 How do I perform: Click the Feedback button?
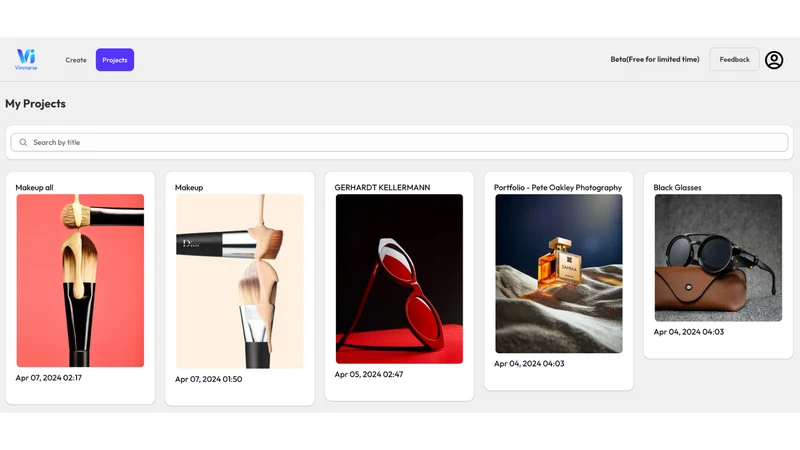tap(734, 59)
